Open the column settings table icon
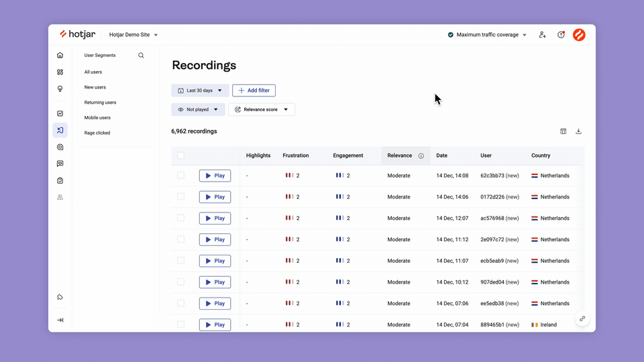This screenshot has height=362, width=644. click(x=563, y=131)
